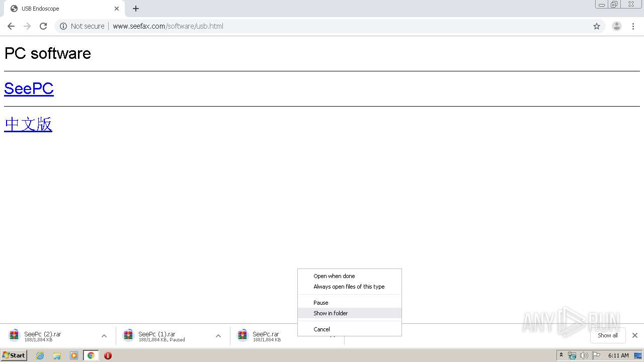
Task: Open a new tab with plus
Action: click(136, 9)
